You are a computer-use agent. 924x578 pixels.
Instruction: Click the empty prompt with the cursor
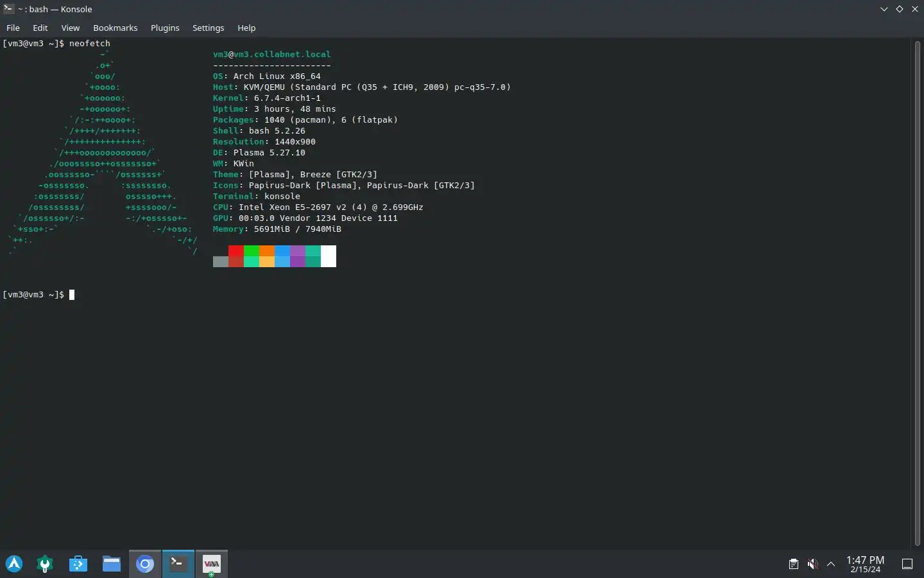point(38,294)
